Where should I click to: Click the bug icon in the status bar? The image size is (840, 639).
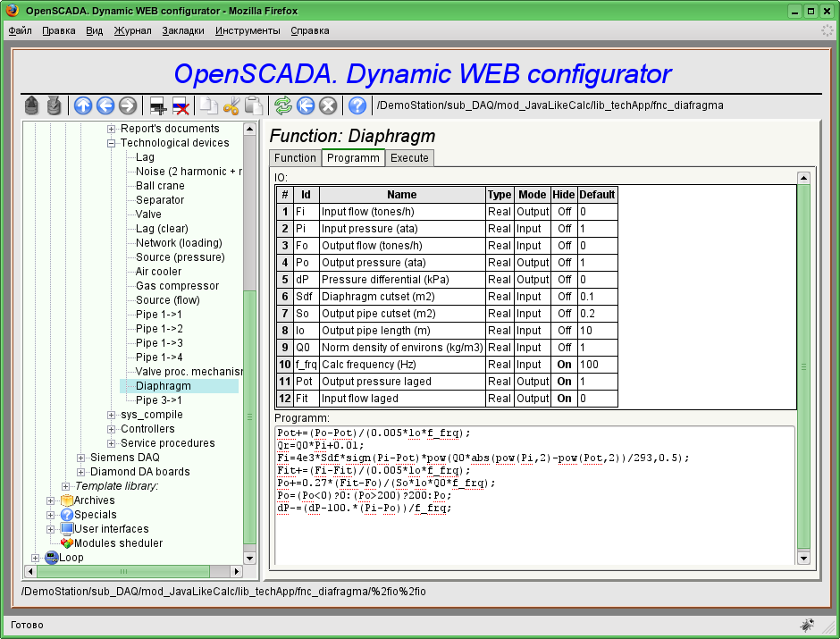[x=807, y=625]
